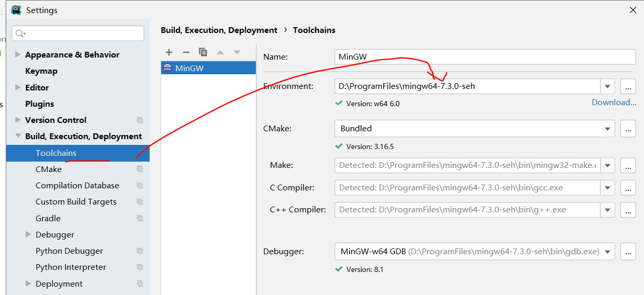Browse for Make executable with ellipsis button
Viewport: 644px width, 295px height.
tap(628, 165)
